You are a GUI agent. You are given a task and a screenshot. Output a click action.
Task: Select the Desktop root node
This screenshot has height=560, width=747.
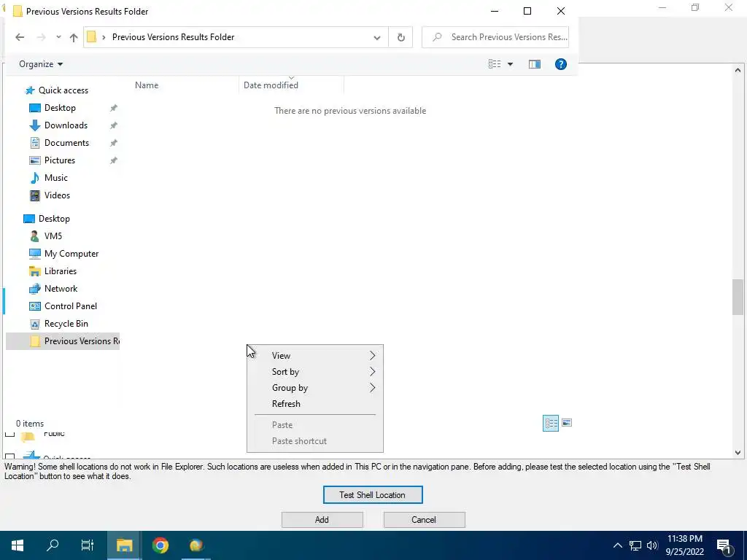[54, 219]
